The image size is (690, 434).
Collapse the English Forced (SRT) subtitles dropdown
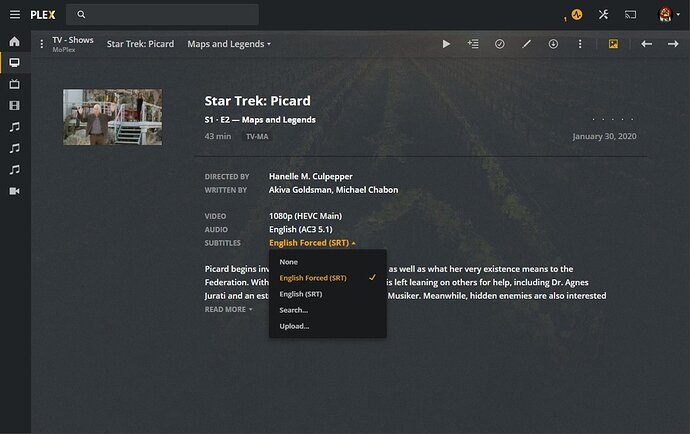tap(312, 243)
